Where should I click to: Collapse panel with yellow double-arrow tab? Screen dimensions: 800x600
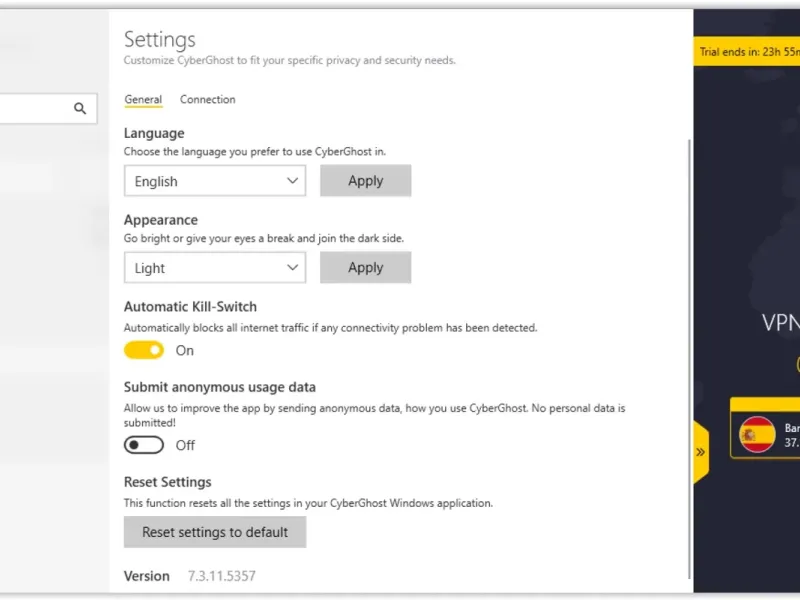pyautogui.click(x=701, y=452)
